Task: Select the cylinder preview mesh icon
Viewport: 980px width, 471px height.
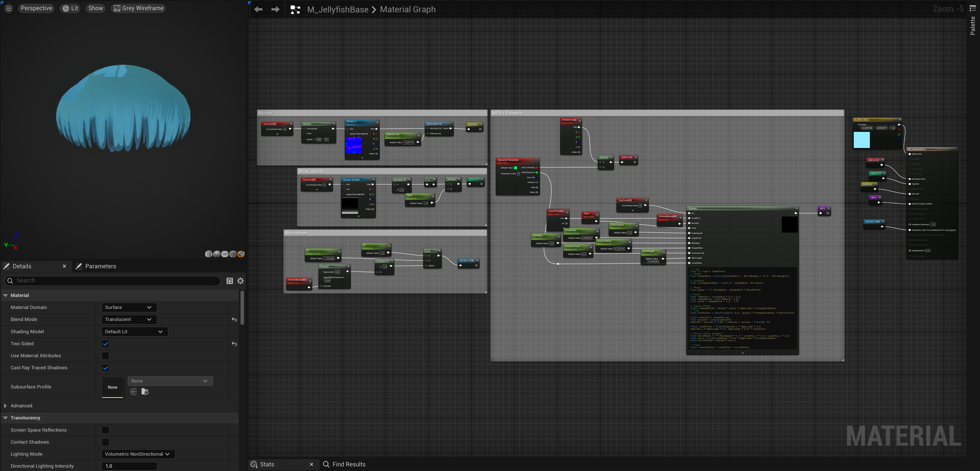Action: click(x=209, y=254)
